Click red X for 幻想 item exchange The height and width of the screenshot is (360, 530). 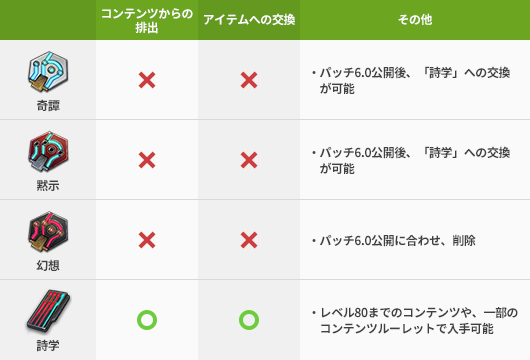(249, 240)
